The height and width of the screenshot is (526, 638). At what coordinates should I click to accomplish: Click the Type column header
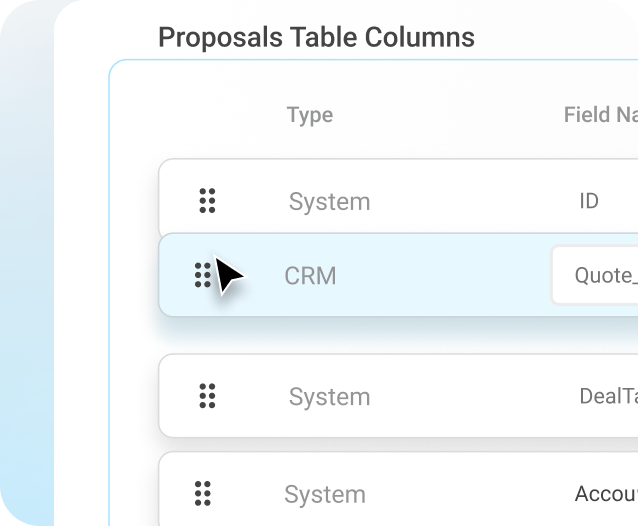click(x=310, y=116)
